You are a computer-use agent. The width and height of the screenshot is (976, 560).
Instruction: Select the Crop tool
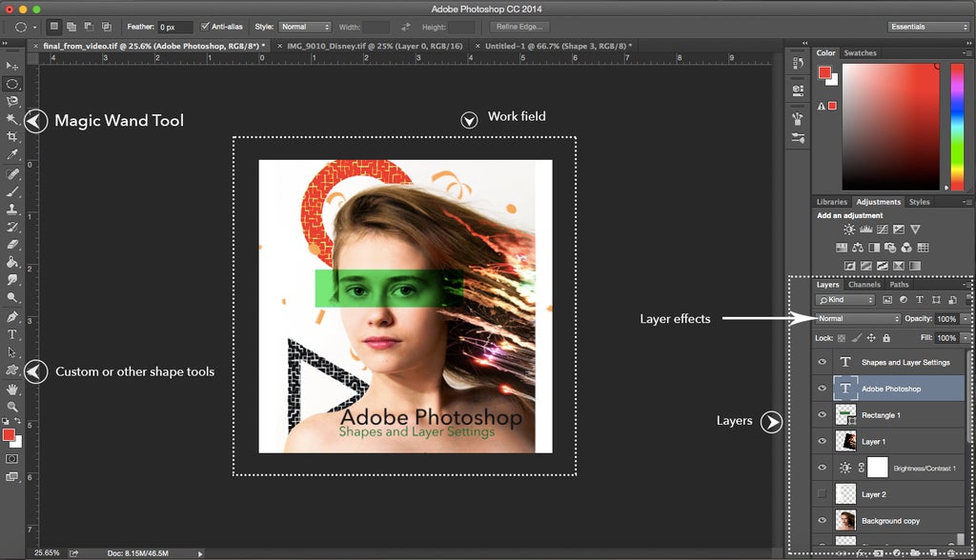pyautogui.click(x=12, y=137)
